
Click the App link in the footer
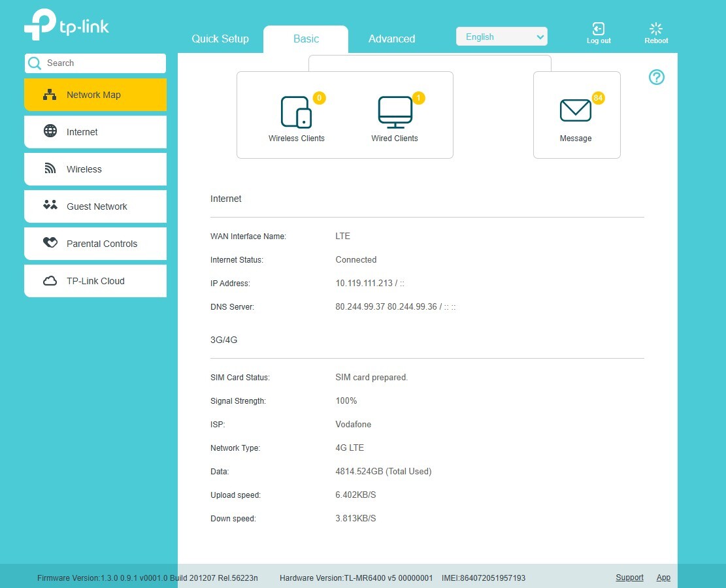[663, 578]
